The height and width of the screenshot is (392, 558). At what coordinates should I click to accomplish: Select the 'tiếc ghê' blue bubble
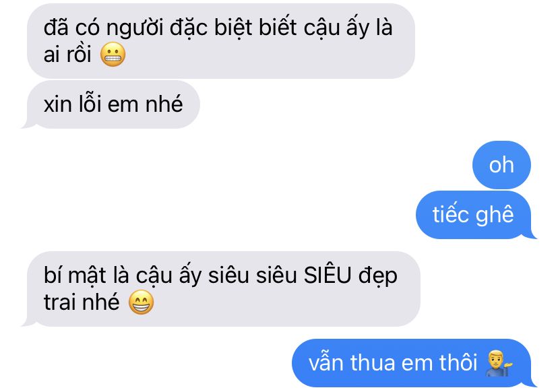pos(473,215)
